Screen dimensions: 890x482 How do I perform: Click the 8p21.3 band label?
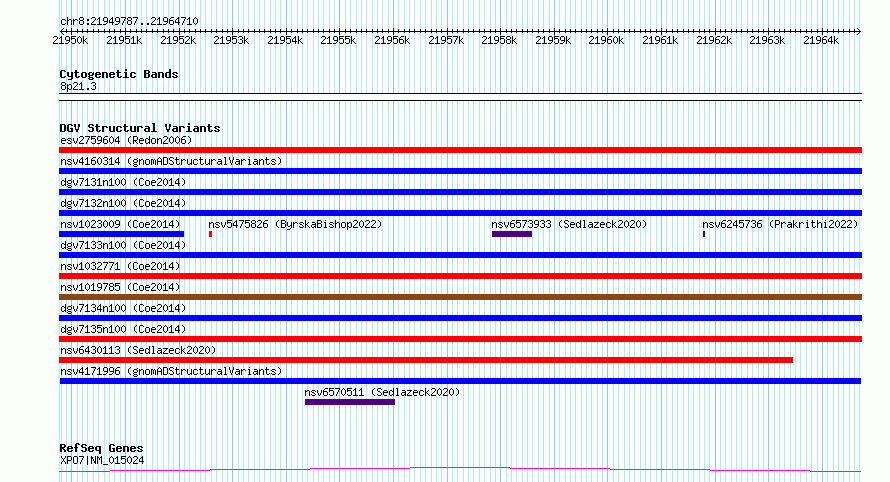(x=78, y=86)
